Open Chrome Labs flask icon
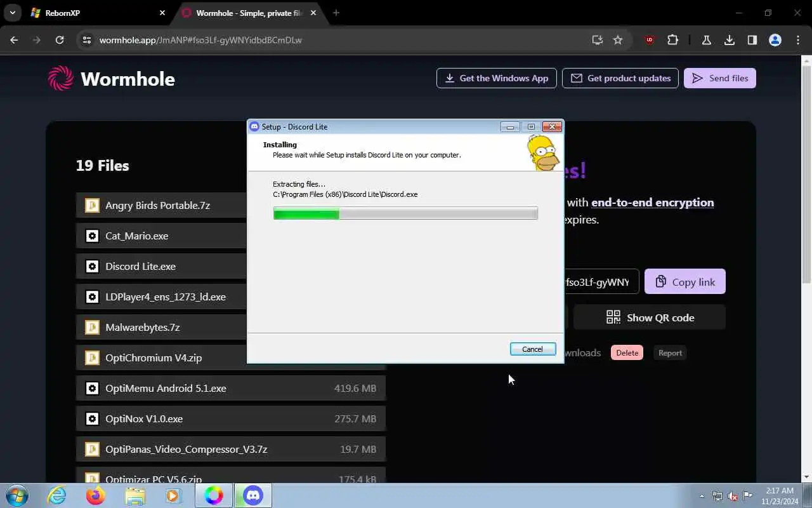 (706, 40)
